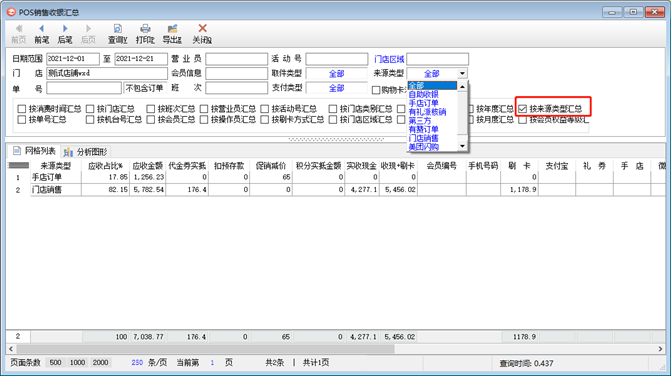
Task: Click the start date field 2021-12-01
Action: click(73, 59)
